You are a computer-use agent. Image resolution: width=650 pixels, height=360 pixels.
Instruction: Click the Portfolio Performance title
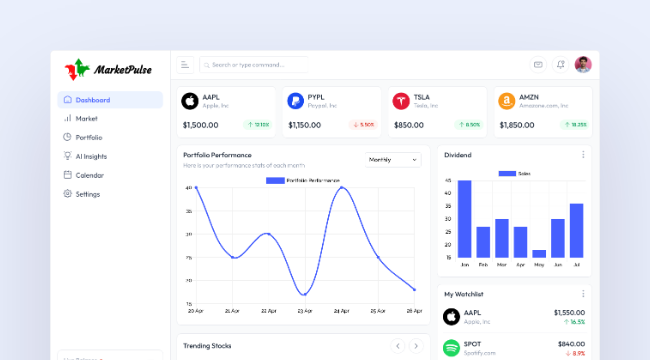point(217,155)
